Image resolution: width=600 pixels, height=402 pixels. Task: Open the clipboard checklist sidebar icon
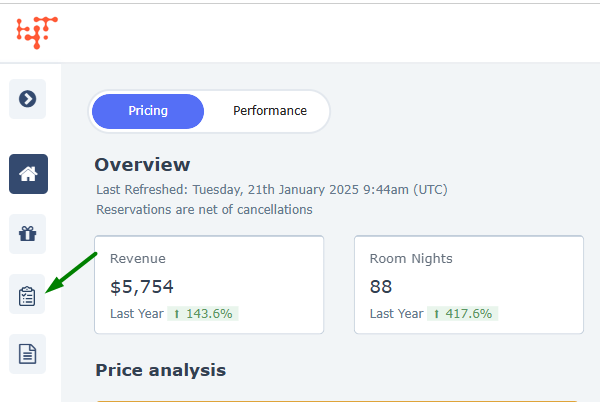click(x=28, y=296)
